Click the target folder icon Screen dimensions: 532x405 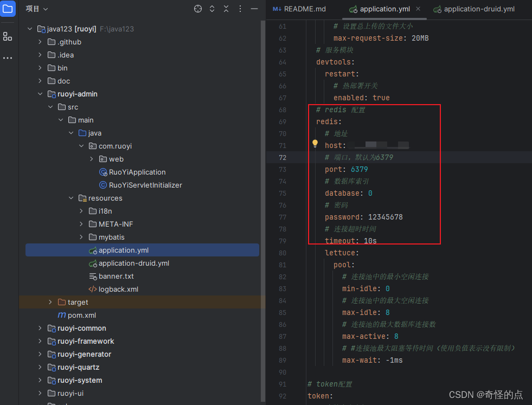pyautogui.click(x=62, y=302)
